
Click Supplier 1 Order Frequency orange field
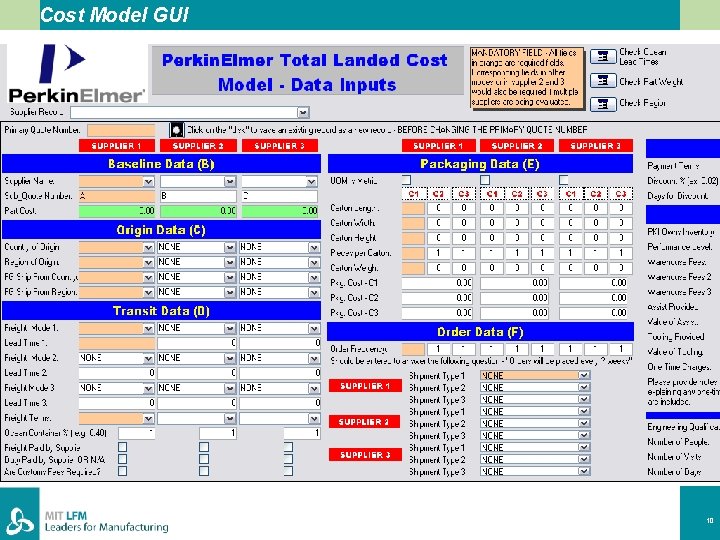click(413, 349)
